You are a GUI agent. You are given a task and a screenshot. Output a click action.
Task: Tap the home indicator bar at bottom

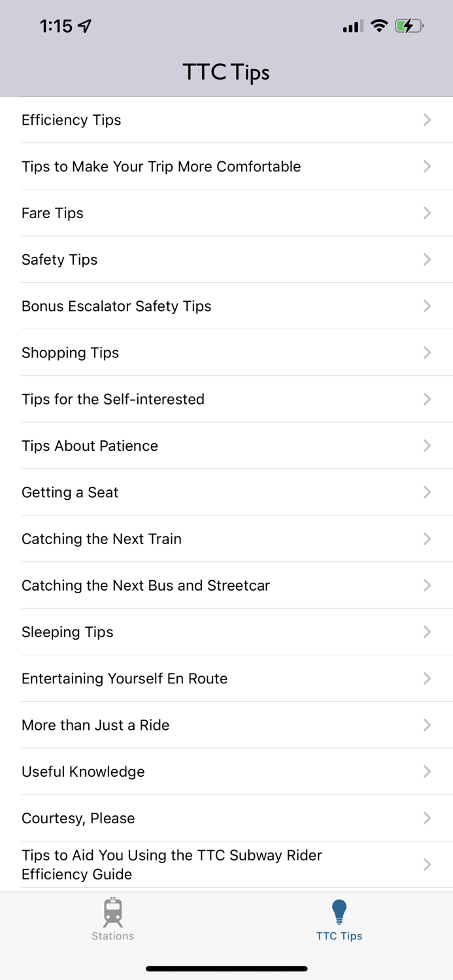pyautogui.click(x=226, y=968)
